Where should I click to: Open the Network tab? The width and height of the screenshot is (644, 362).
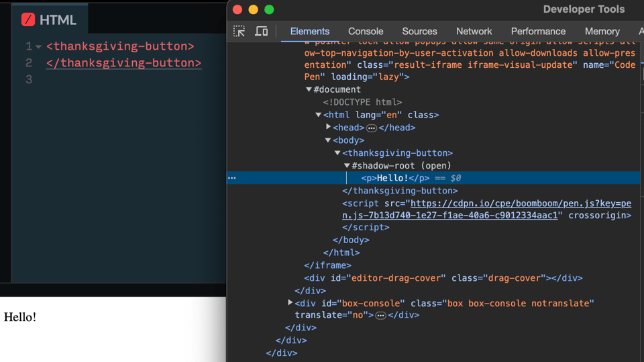474,32
